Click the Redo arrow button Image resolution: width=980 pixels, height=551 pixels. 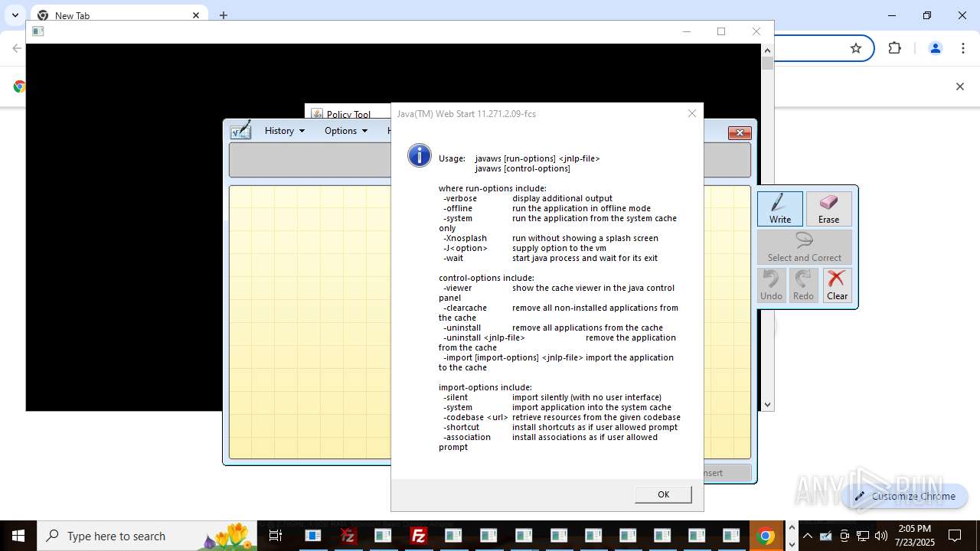tap(803, 285)
